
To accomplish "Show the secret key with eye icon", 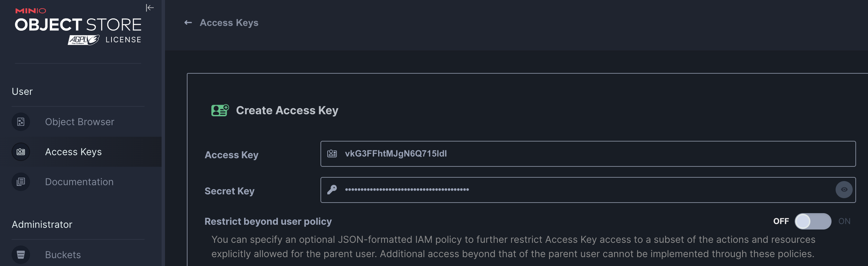I will tap(844, 190).
